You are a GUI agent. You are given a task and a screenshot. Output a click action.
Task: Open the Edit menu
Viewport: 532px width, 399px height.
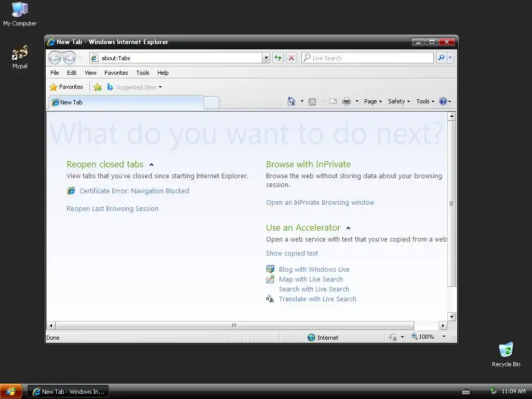(x=72, y=73)
